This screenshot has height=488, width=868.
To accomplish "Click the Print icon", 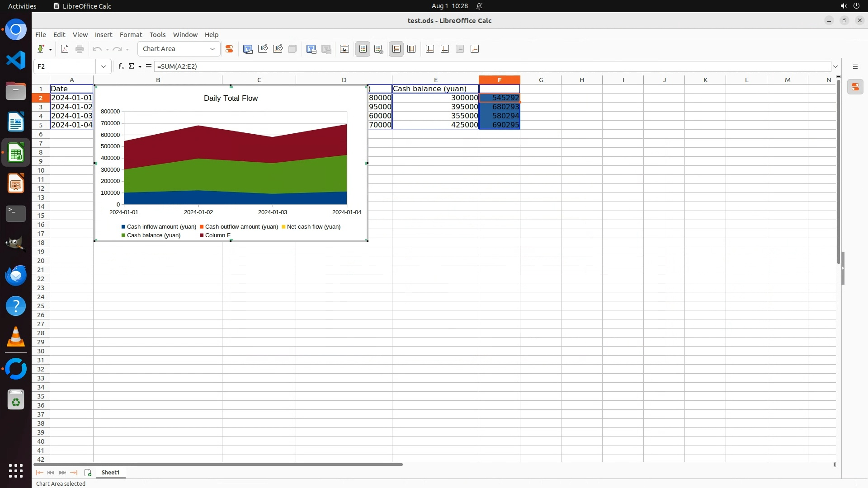I will coord(80,49).
